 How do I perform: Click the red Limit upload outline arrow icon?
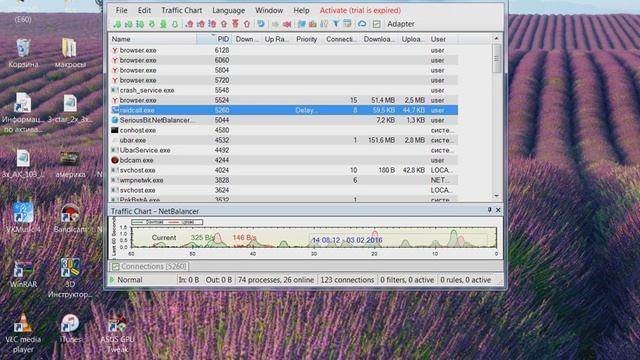click(x=247, y=24)
